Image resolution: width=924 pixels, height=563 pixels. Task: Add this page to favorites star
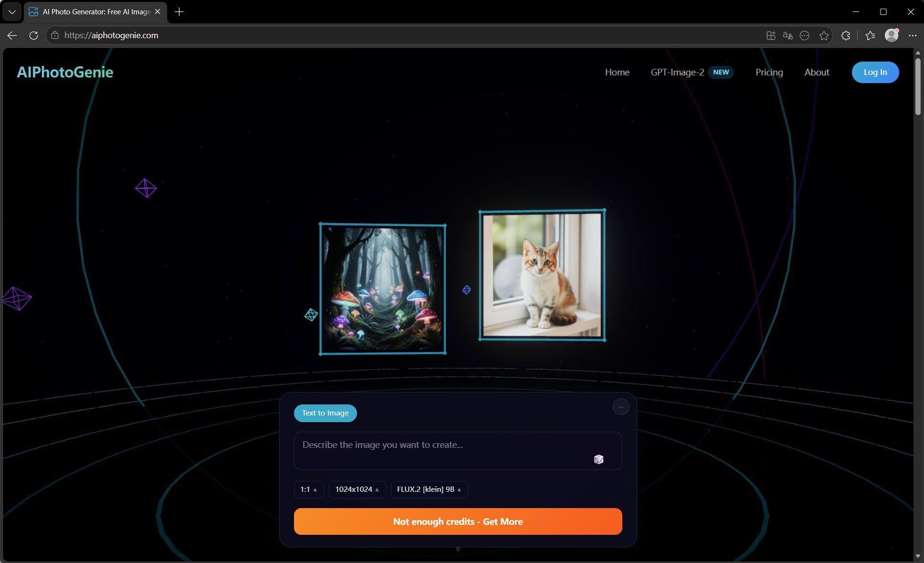824,35
